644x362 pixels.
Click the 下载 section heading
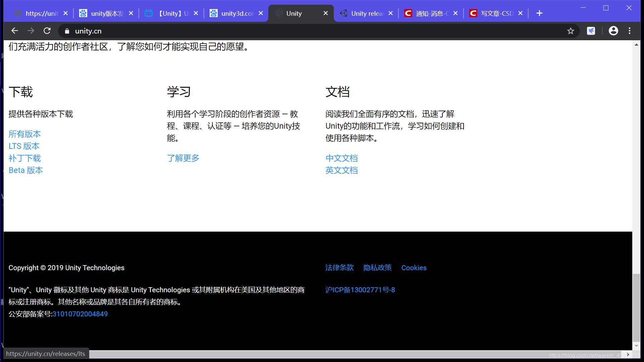[x=20, y=92]
